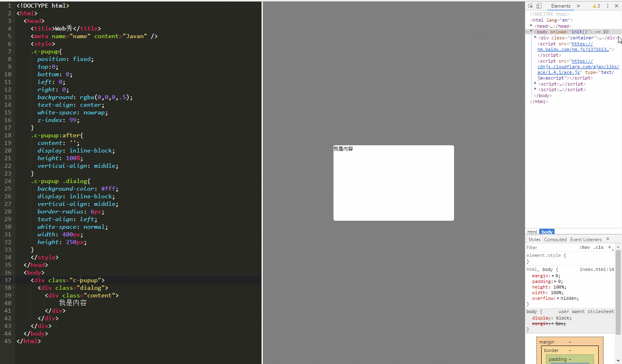Open the Computed tab
Screen dimensions: 622x364
pyautogui.click(x=555, y=240)
